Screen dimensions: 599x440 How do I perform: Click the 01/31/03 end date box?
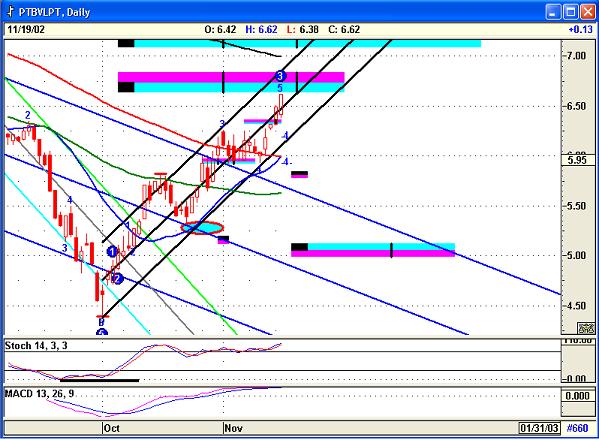coord(539,428)
